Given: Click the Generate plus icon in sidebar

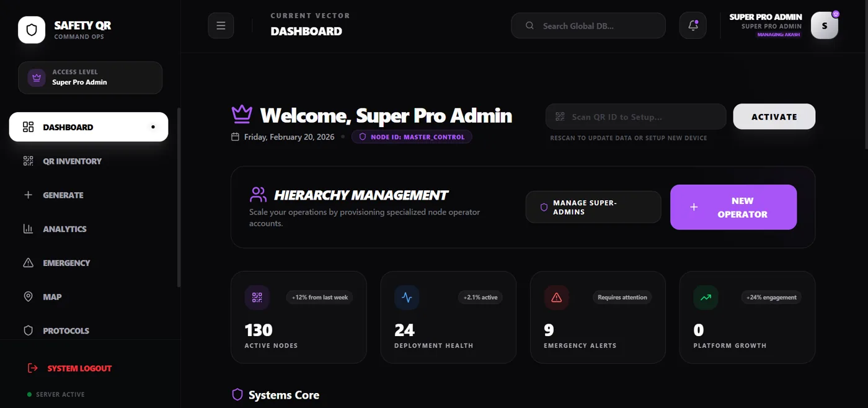Looking at the screenshot, I should pos(29,195).
